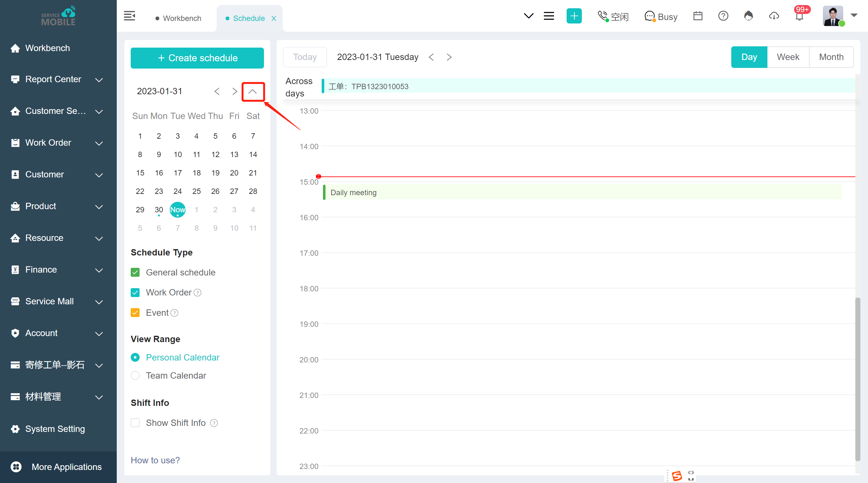Go to previous day in main calendar header

point(431,57)
